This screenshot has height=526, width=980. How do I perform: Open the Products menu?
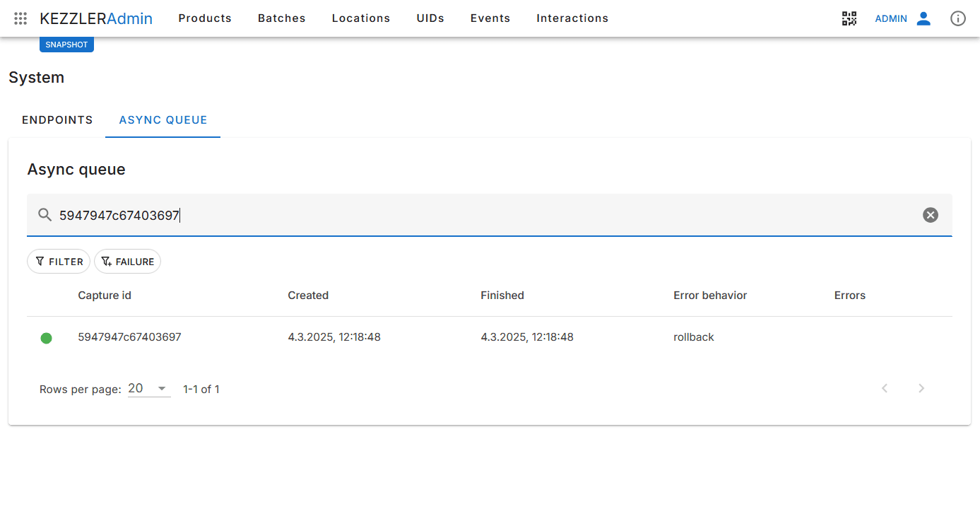tap(205, 18)
